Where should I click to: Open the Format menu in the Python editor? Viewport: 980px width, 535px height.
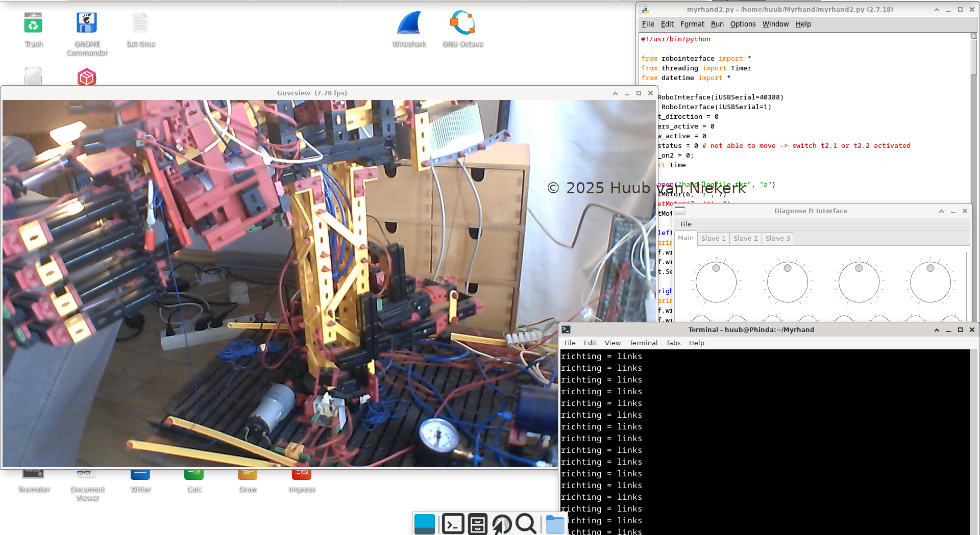point(692,24)
